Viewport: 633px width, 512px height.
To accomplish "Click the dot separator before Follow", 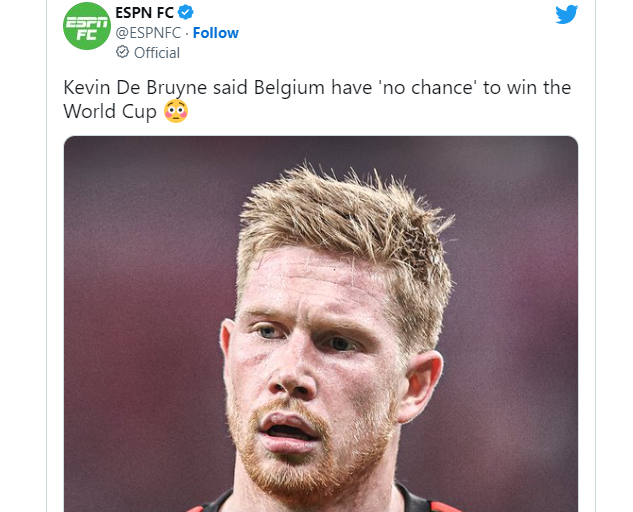I will point(187,33).
